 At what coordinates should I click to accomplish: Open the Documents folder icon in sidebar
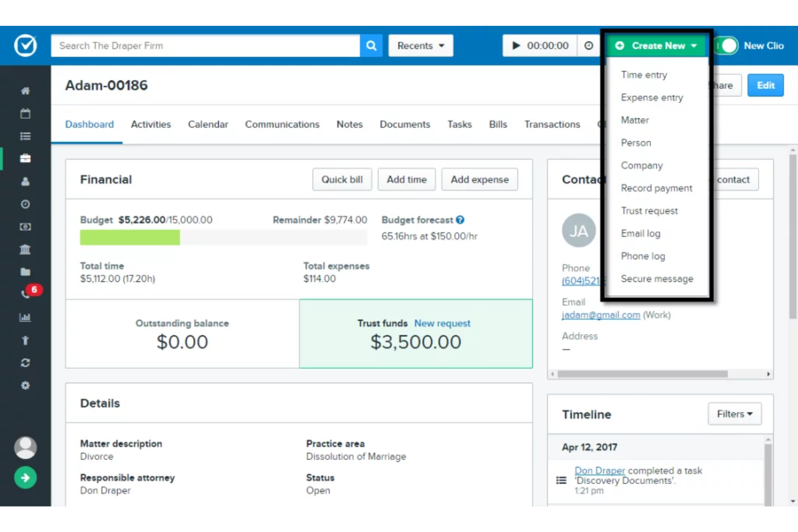coord(25,271)
